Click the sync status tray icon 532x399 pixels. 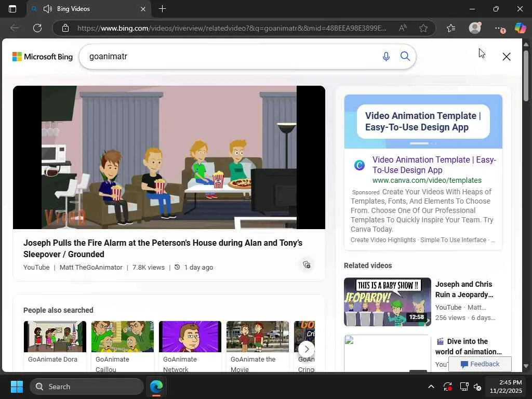[447, 387]
